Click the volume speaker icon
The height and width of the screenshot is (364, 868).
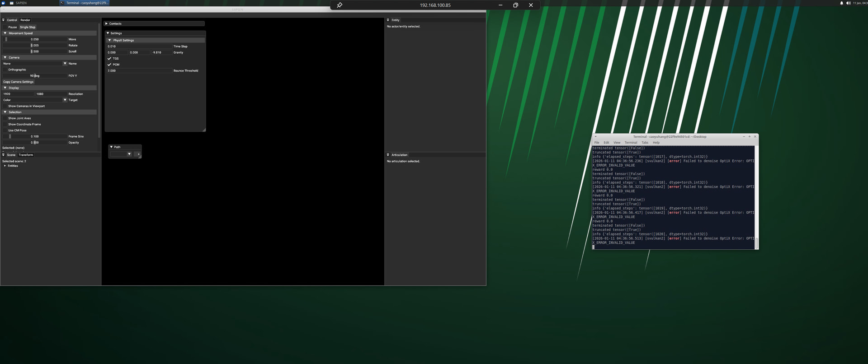coord(848,3)
